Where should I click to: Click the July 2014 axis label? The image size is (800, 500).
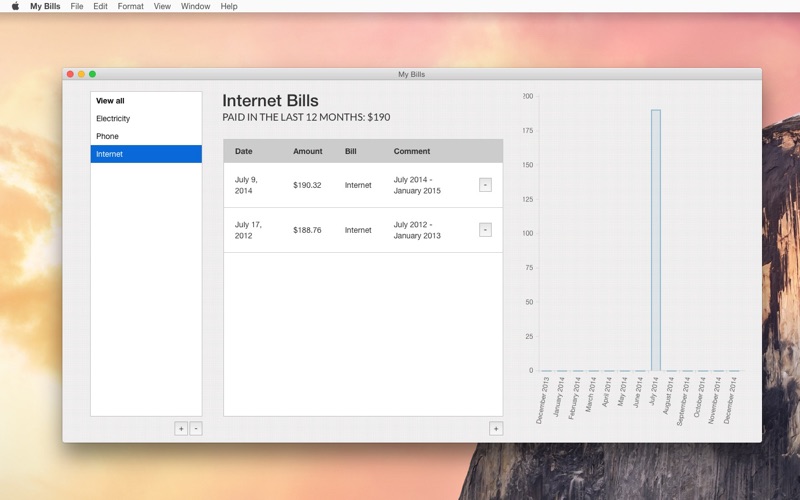click(x=654, y=391)
